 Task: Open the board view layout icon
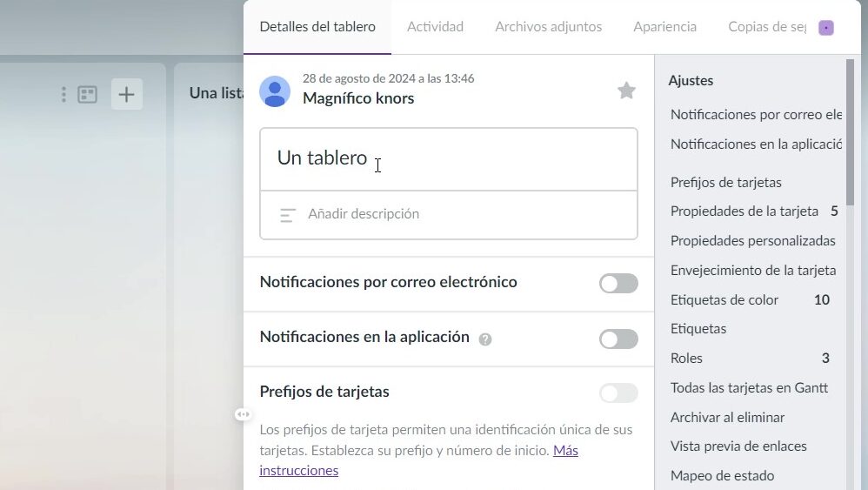[x=88, y=95]
